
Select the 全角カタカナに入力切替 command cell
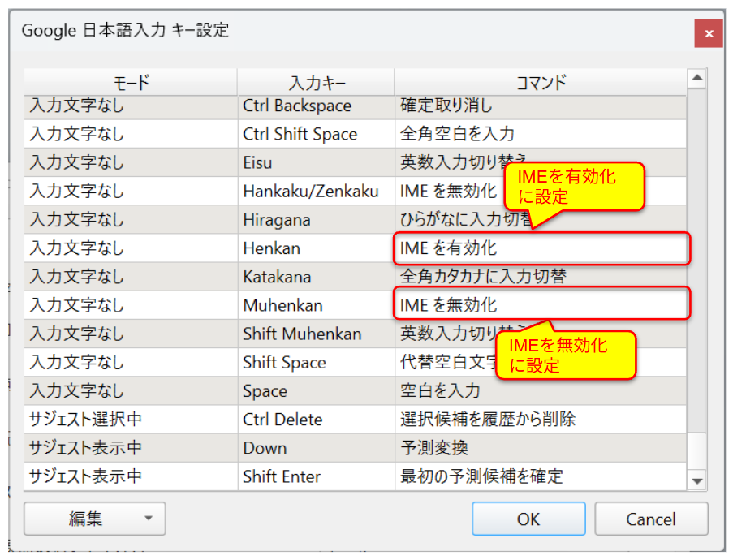(x=541, y=277)
